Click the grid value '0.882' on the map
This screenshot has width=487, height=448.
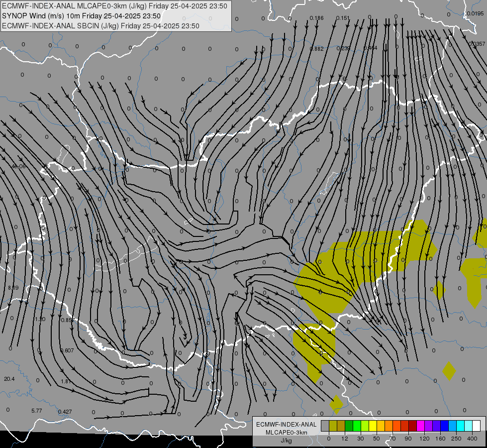pyautogui.click(x=316, y=48)
